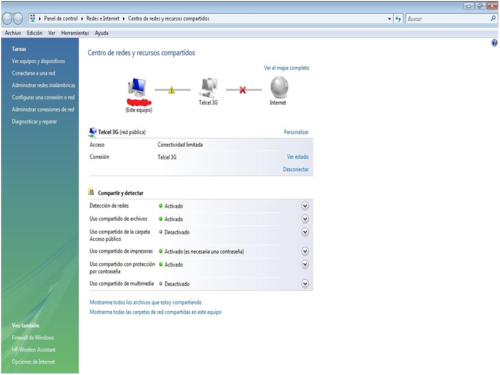Open the Ver menu

coord(51,33)
